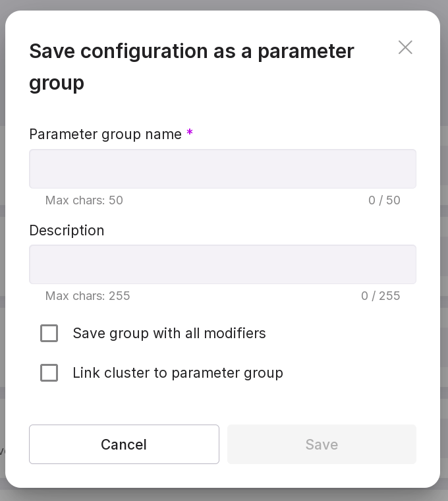Click the dimmed backdrop above the dialog
The height and width of the screenshot is (501, 448).
click(x=224, y=4)
